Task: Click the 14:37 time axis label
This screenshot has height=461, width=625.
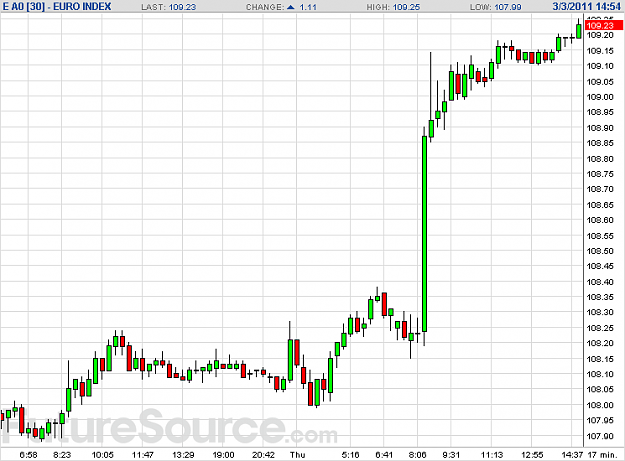Action: pyautogui.click(x=572, y=455)
